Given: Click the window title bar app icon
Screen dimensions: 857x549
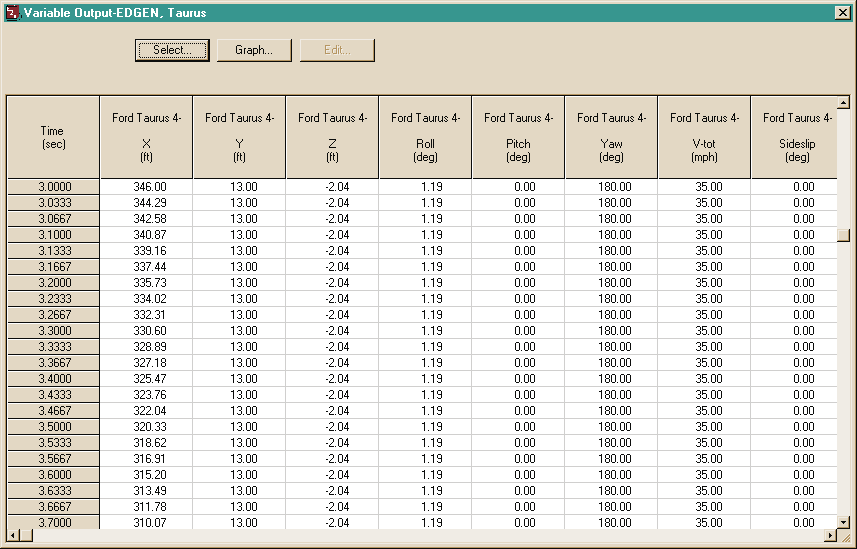Looking at the screenshot, I should [x=13, y=13].
